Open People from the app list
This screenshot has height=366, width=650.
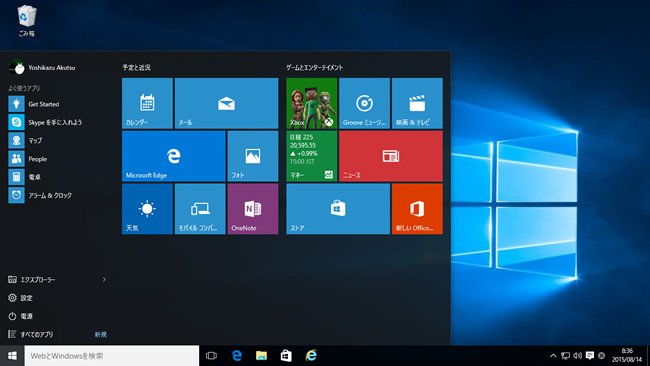pos(57,159)
